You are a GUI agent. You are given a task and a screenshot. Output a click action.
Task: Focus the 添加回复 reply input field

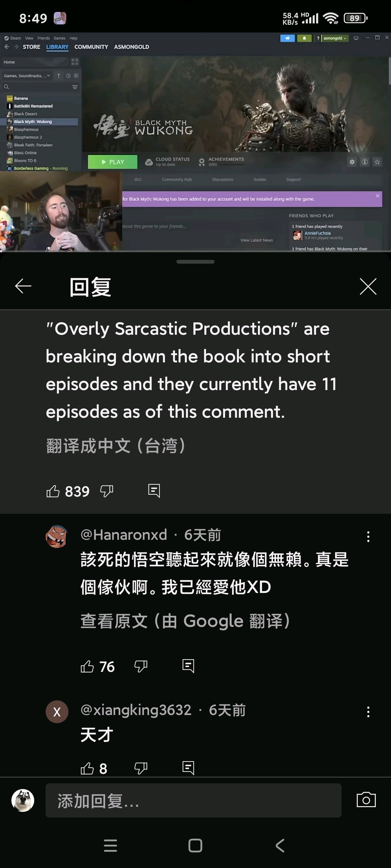click(193, 800)
